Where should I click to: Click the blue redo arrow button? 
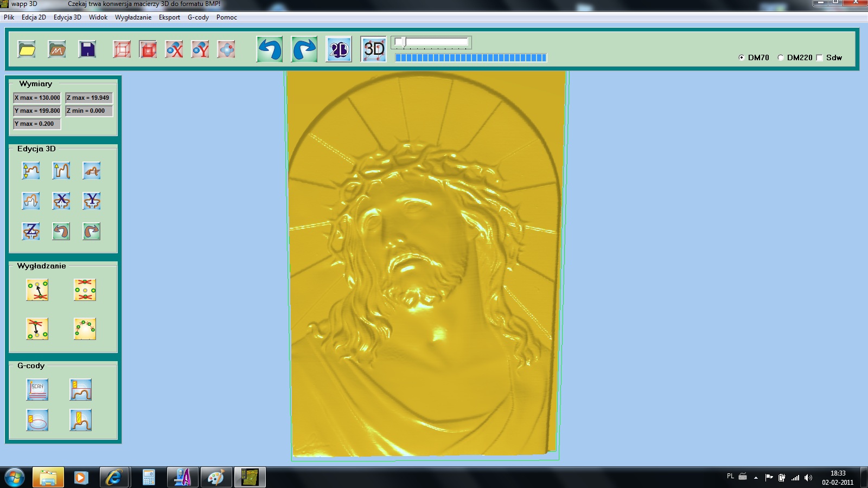coord(304,49)
